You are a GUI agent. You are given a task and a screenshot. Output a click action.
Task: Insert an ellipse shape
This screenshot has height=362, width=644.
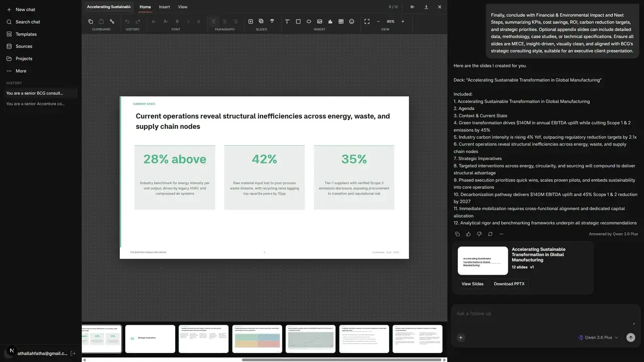(x=309, y=22)
